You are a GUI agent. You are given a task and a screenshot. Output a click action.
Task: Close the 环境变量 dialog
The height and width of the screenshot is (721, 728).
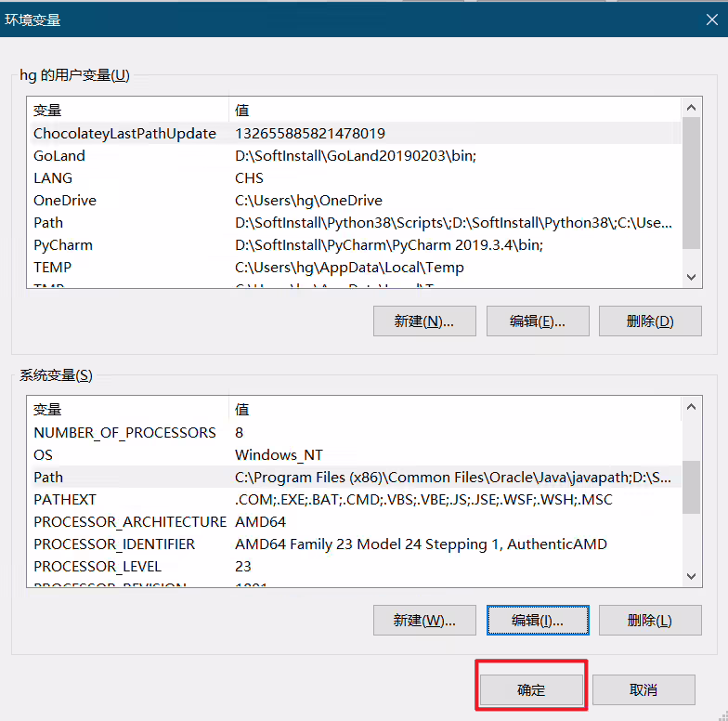pyautogui.click(x=711, y=20)
